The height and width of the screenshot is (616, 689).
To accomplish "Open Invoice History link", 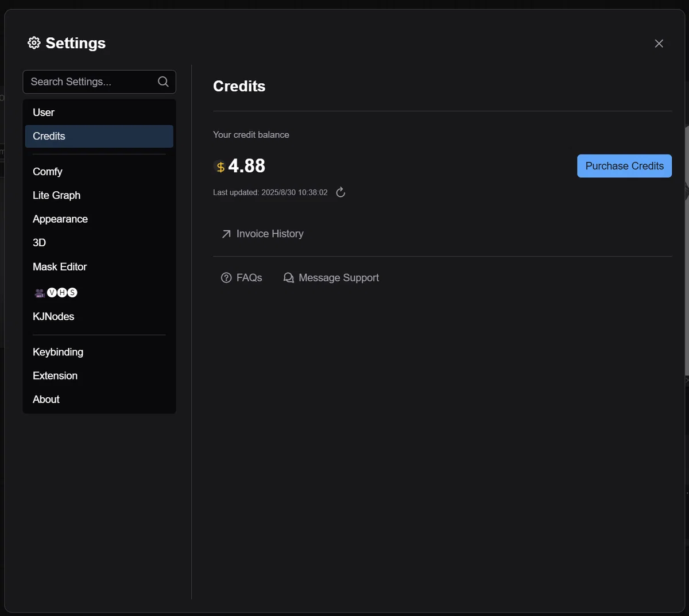I will click(262, 234).
